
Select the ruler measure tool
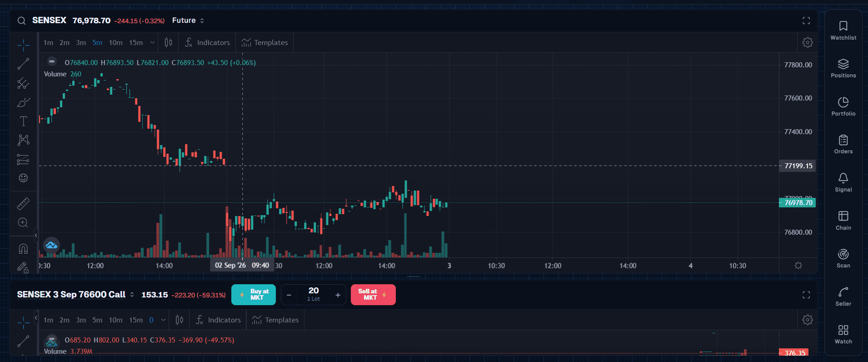tap(23, 203)
